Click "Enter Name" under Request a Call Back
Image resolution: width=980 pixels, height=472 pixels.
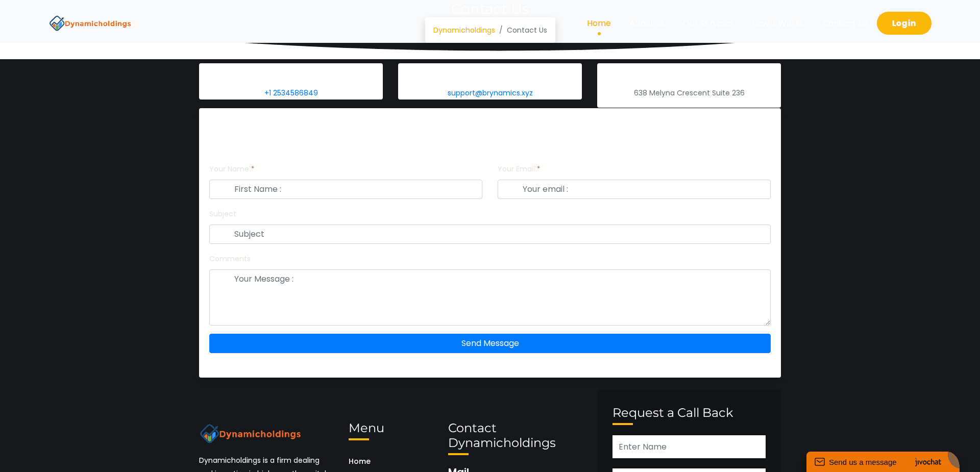coord(689,446)
